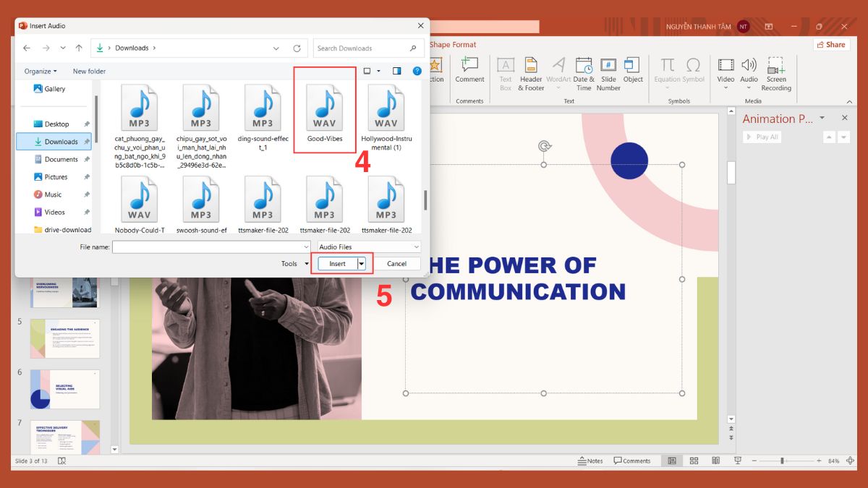Switch to the Shape Format ribbon tab
This screenshot has height=488, width=868.
coord(453,44)
